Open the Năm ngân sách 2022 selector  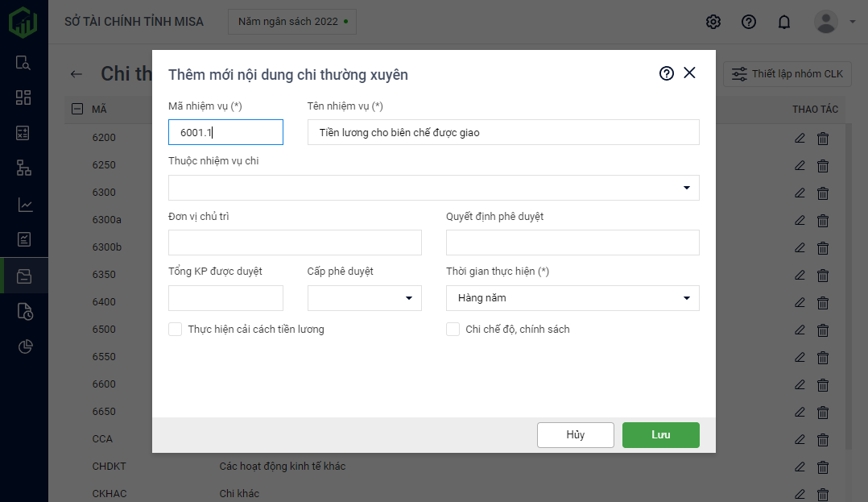click(x=292, y=22)
